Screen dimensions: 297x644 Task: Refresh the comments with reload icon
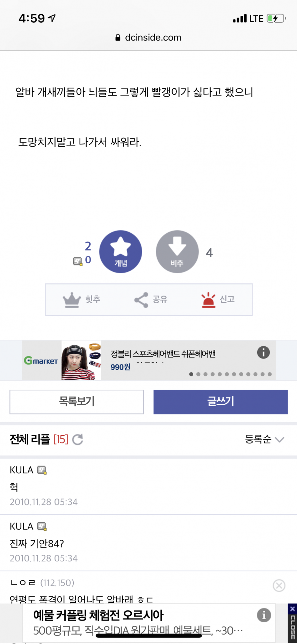(x=78, y=439)
